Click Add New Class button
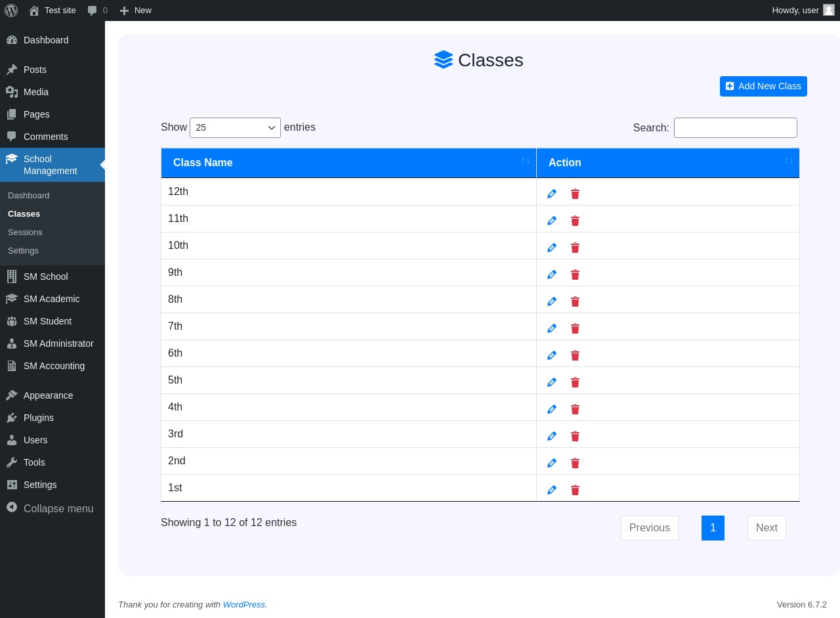840x618 pixels. 763,86
